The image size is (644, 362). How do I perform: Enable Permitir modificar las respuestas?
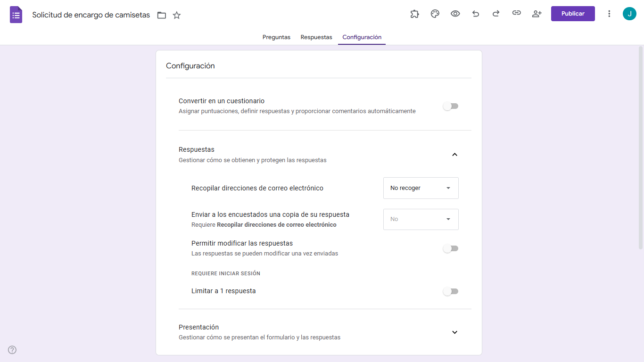pyautogui.click(x=450, y=248)
